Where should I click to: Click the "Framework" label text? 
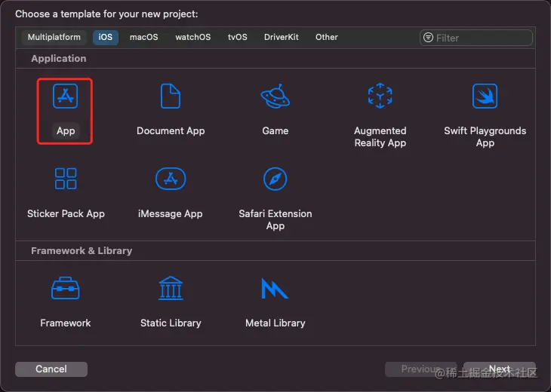coord(66,323)
